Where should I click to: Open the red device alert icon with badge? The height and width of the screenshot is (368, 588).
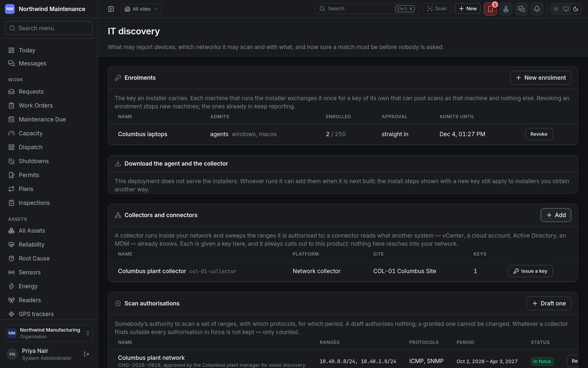(x=490, y=9)
